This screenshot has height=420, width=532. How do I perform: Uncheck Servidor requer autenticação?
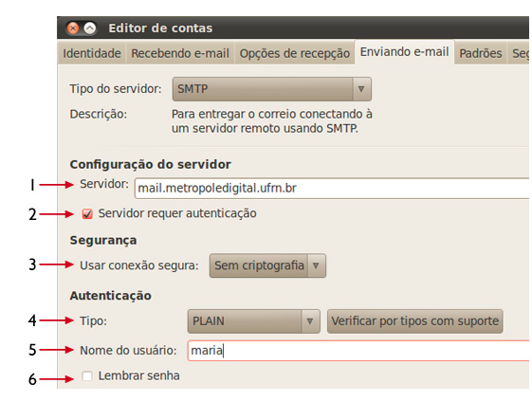pyautogui.click(x=87, y=213)
